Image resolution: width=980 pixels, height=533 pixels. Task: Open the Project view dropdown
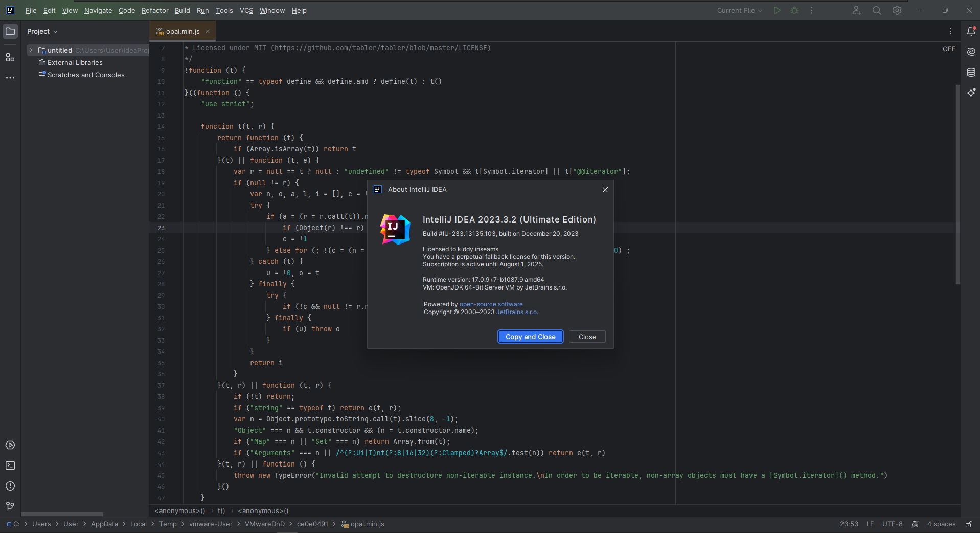coord(42,31)
